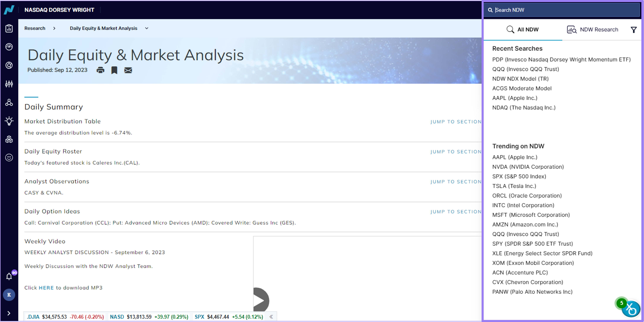Print the Daily Equity report
Image resolution: width=644 pixels, height=322 pixels.
pos(100,70)
